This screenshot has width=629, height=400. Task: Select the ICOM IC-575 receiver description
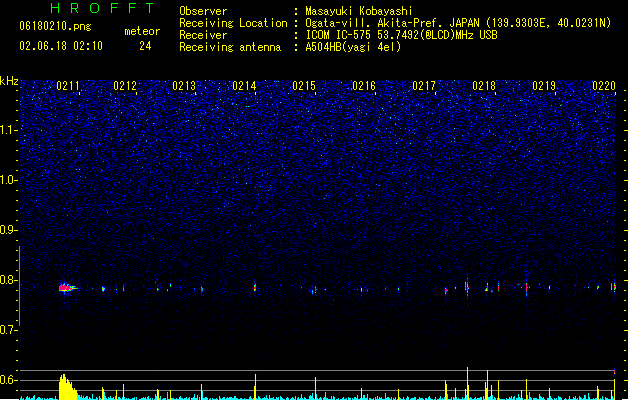pyautogui.click(x=401, y=35)
